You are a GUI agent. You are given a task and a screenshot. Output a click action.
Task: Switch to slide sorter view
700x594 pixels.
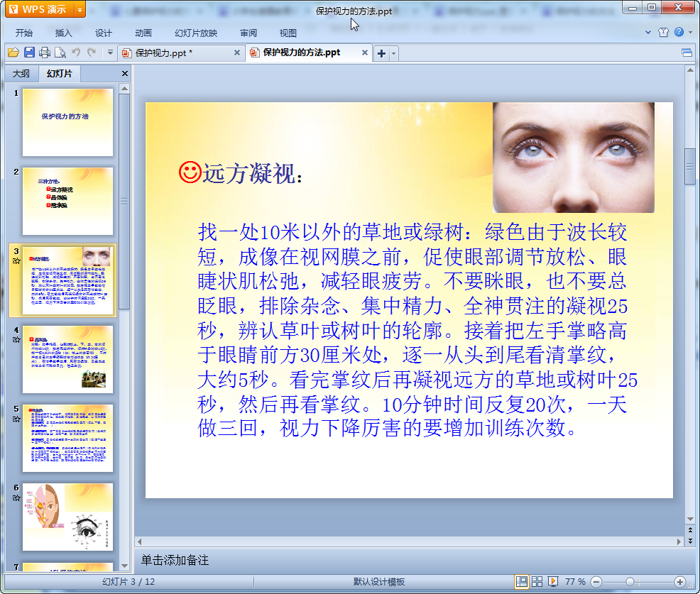tap(537, 582)
